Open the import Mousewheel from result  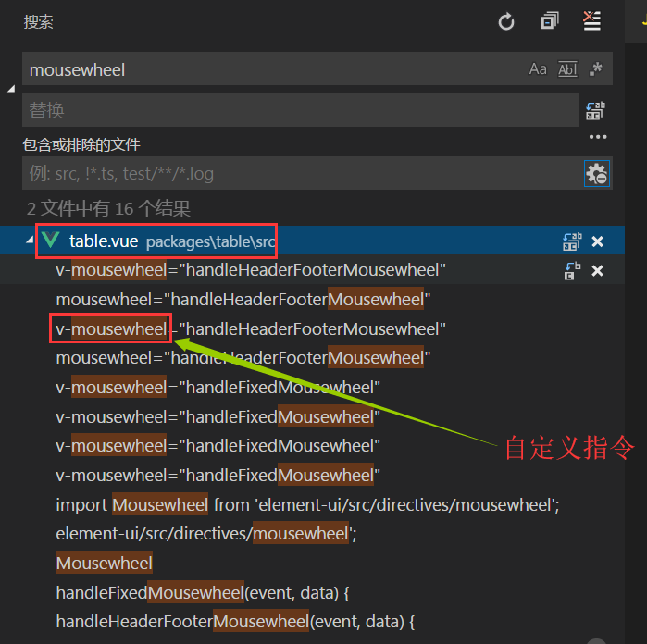[308, 505]
